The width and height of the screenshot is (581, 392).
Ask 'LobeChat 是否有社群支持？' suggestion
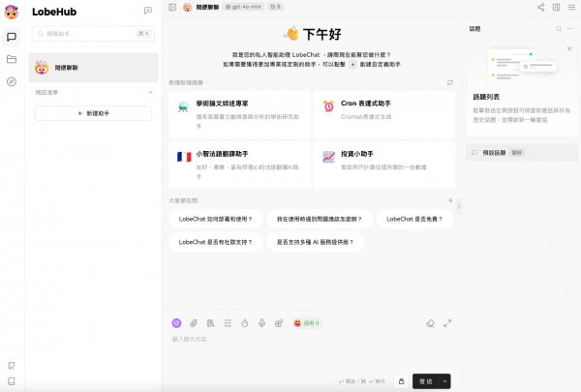point(216,242)
